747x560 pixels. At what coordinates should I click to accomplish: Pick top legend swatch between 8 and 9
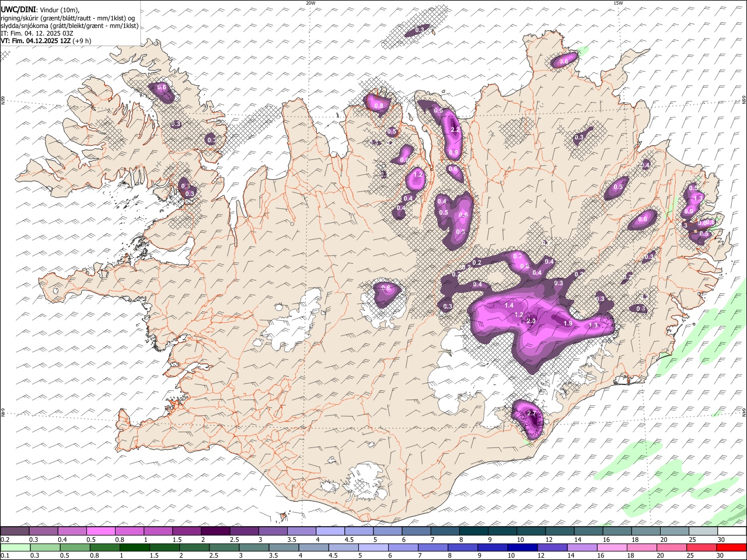(474, 531)
